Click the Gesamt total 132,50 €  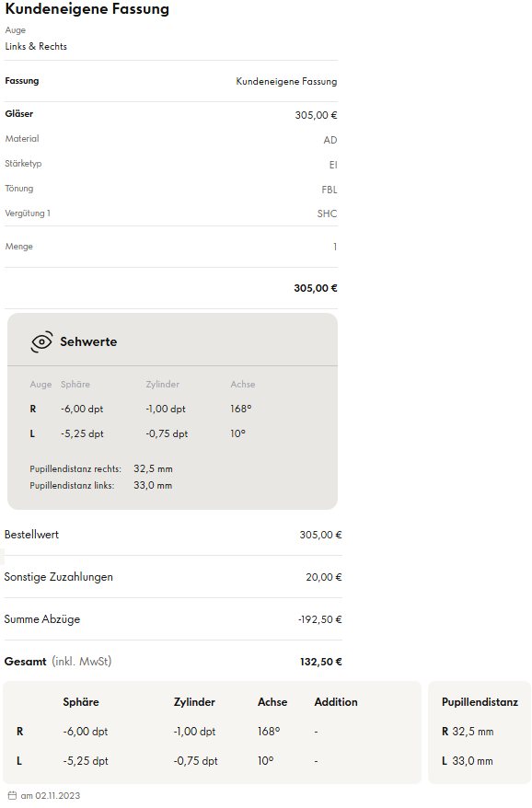coord(320,662)
